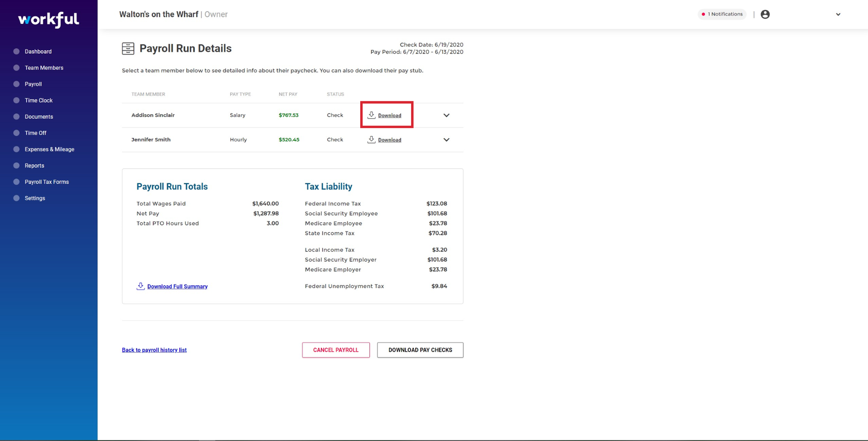This screenshot has width=868, height=441.
Task: Click Federal Unemployment Tax value $9.84
Action: click(439, 286)
